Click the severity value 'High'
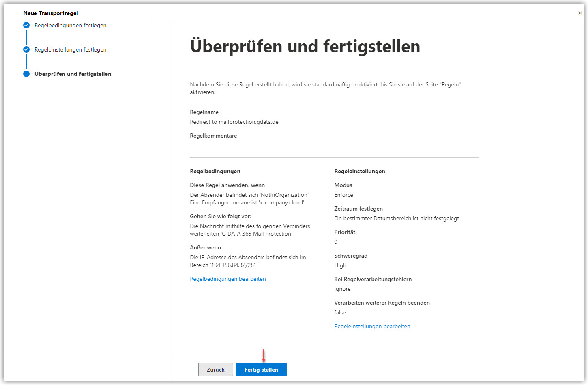This screenshot has height=385, width=588. (340, 265)
